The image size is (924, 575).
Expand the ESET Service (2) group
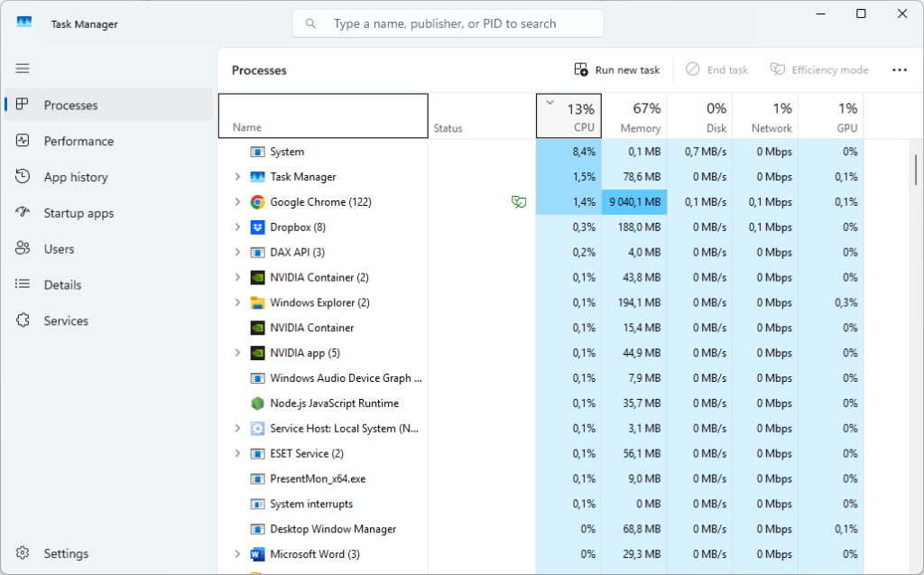coord(237,453)
